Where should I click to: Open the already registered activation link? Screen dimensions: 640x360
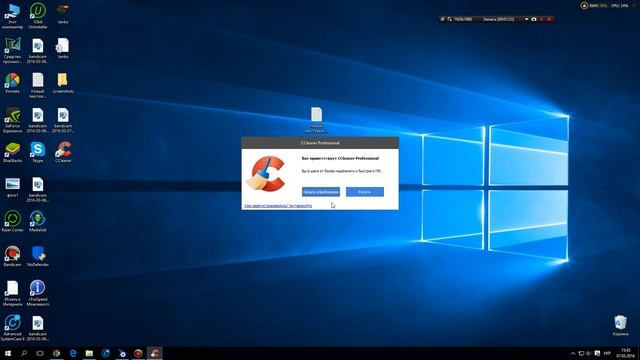tap(278, 206)
